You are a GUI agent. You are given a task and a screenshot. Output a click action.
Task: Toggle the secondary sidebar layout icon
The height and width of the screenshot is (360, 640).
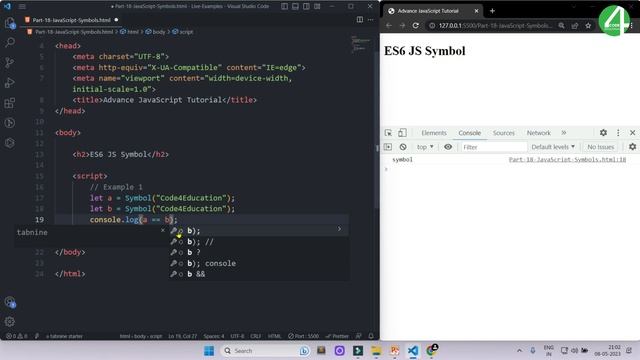(x=306, y=7)
